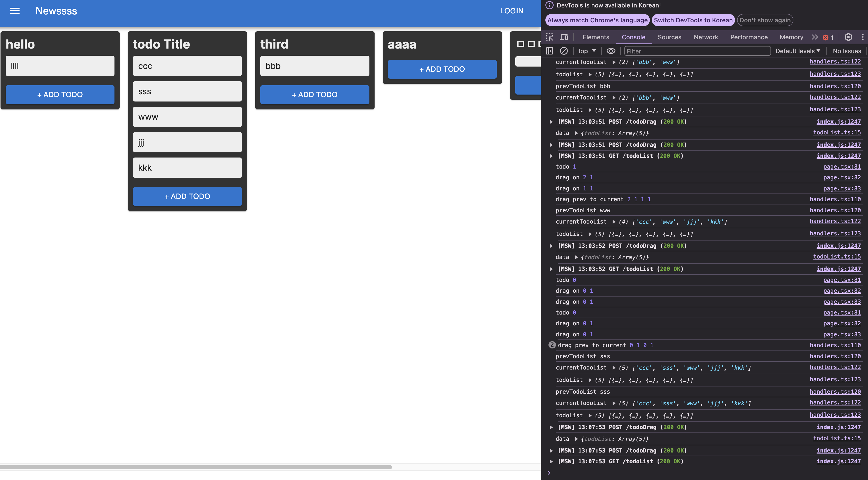The image size is (868, 480).
Task: Click the console Filter input field
Action: pyautogui.click(x=697, y=51)
